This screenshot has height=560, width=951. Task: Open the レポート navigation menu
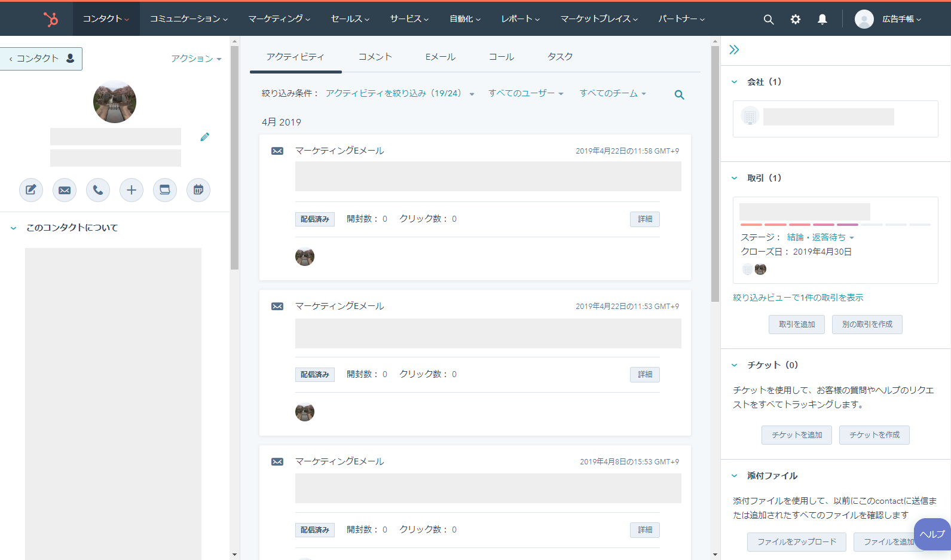[x=521, y=19]
